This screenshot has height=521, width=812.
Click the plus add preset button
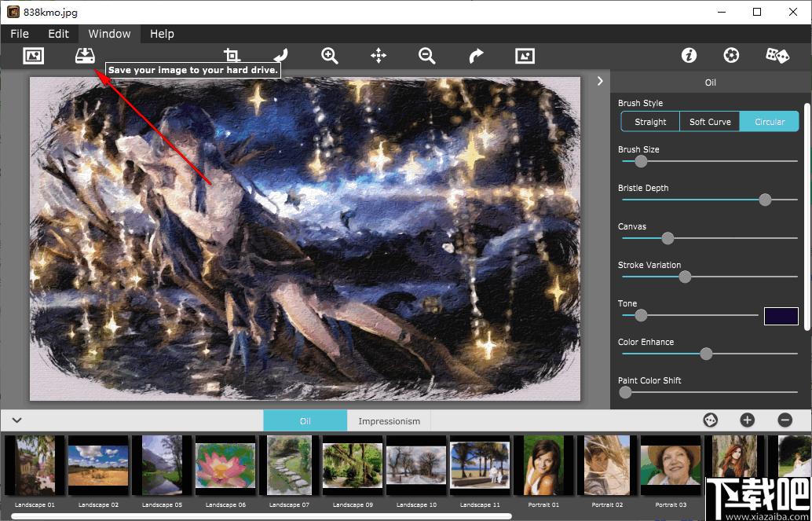click(x=747, y=420)
